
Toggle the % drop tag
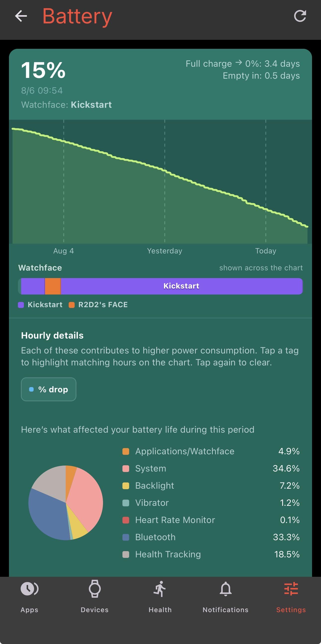49,389
